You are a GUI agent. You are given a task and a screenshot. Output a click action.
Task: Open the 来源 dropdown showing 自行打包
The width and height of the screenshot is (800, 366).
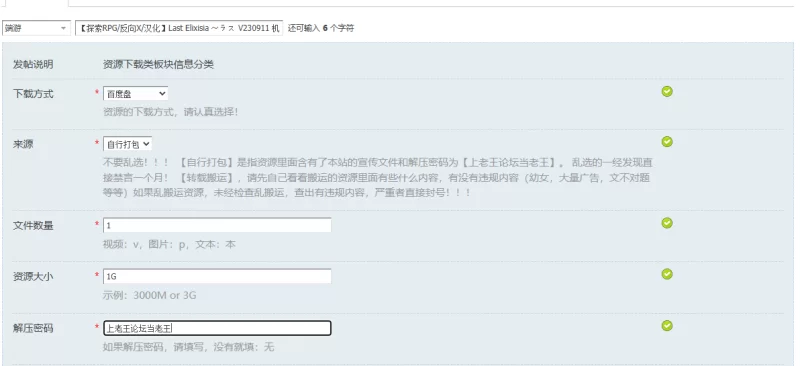(x=128, y=144)
